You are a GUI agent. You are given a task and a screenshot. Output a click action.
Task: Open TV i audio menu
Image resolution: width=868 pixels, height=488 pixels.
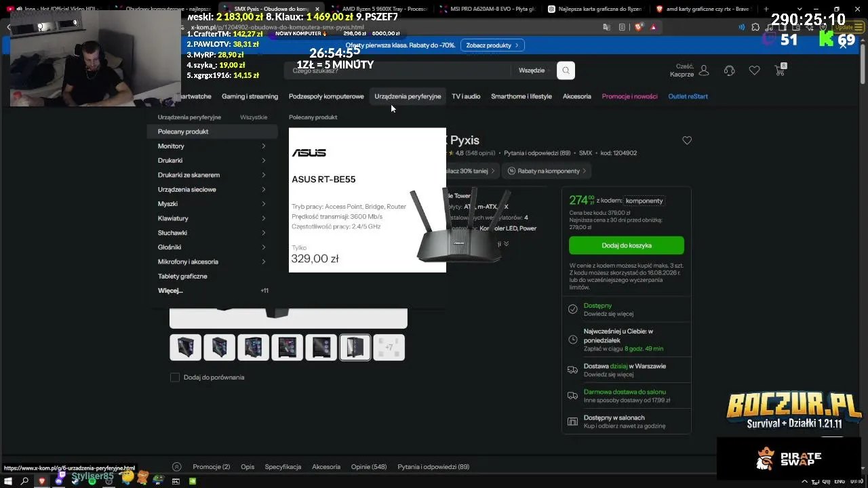click(x=466, y=96)
